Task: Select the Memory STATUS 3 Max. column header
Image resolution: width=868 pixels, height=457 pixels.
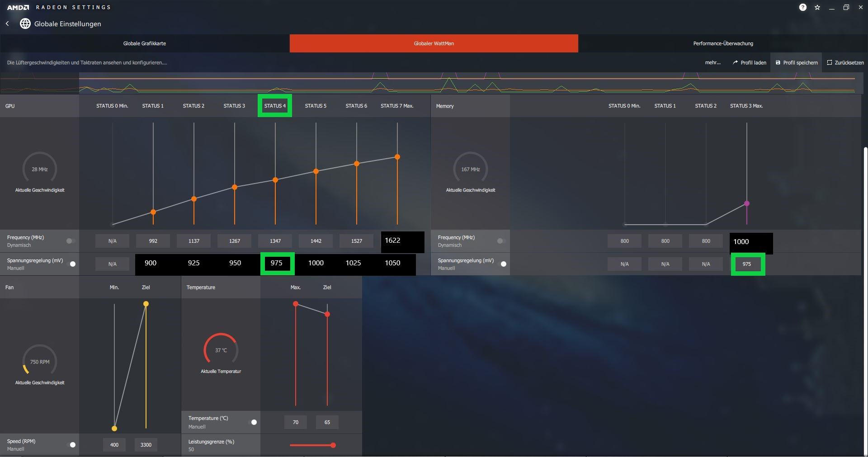Action: 746,106
